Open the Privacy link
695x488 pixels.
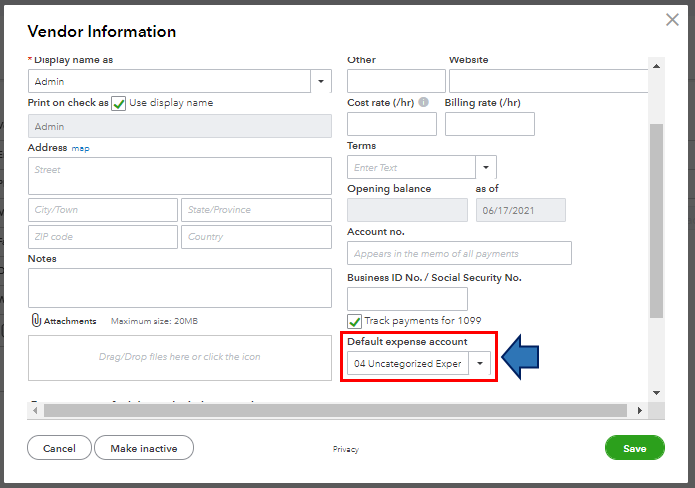(x=345, y=450)
